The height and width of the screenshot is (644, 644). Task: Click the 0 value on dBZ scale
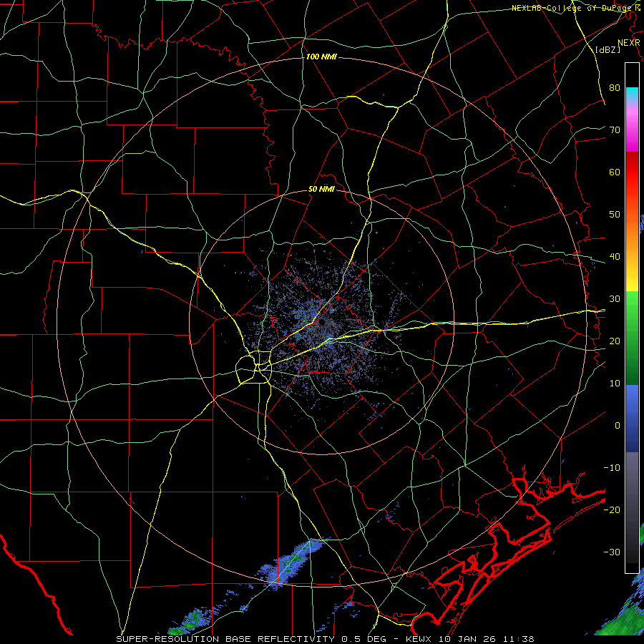(x=618, y=426)
